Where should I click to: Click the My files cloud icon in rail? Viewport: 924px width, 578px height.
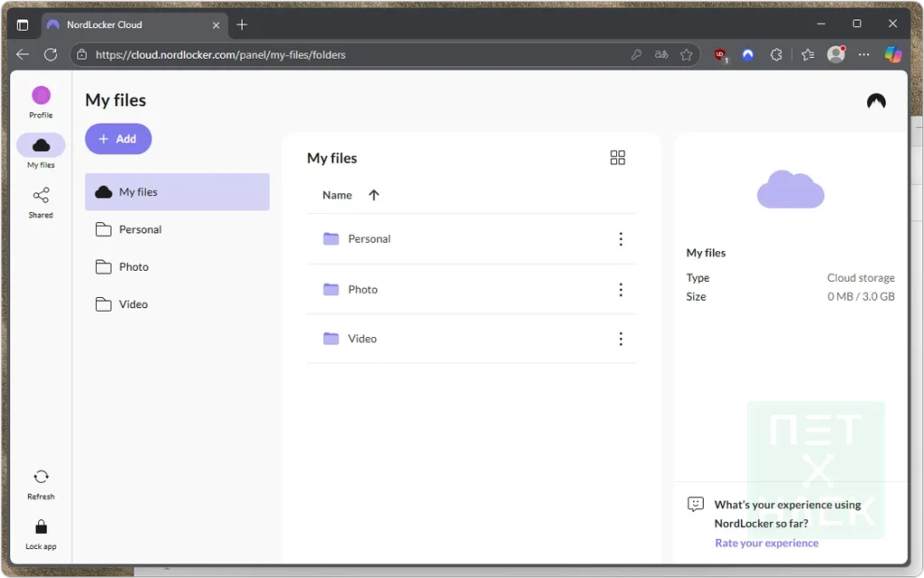pos(41,145)
